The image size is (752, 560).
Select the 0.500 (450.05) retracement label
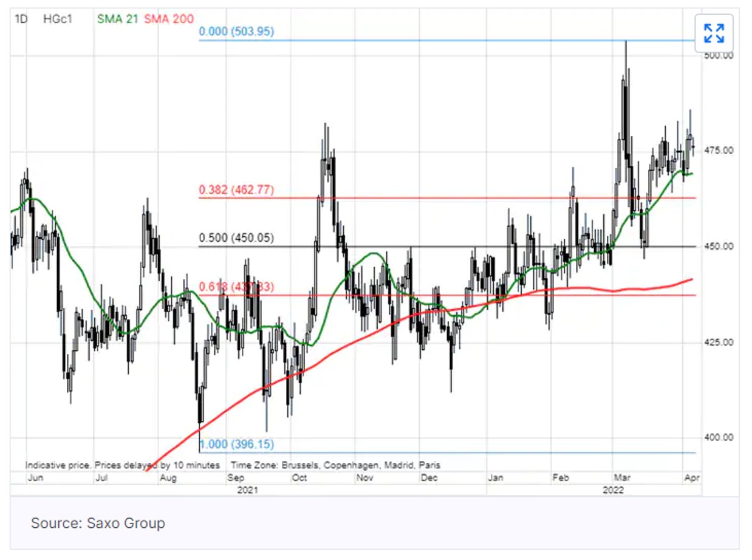click(236, 239)
